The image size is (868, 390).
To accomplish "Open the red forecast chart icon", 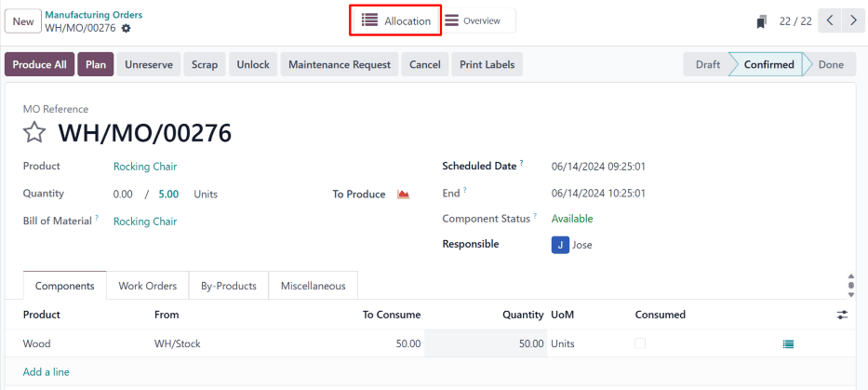I will [403, 195].
